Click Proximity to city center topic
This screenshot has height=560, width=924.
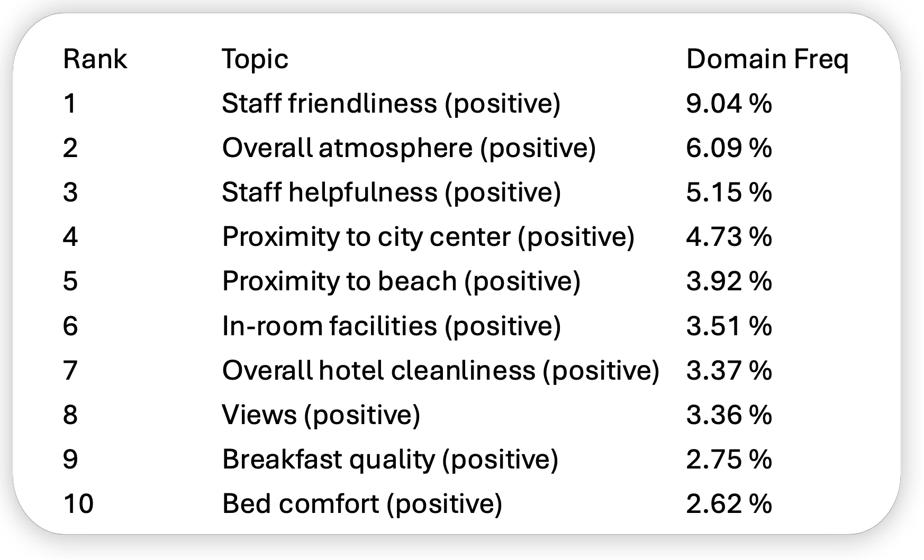tap(428, 236)
